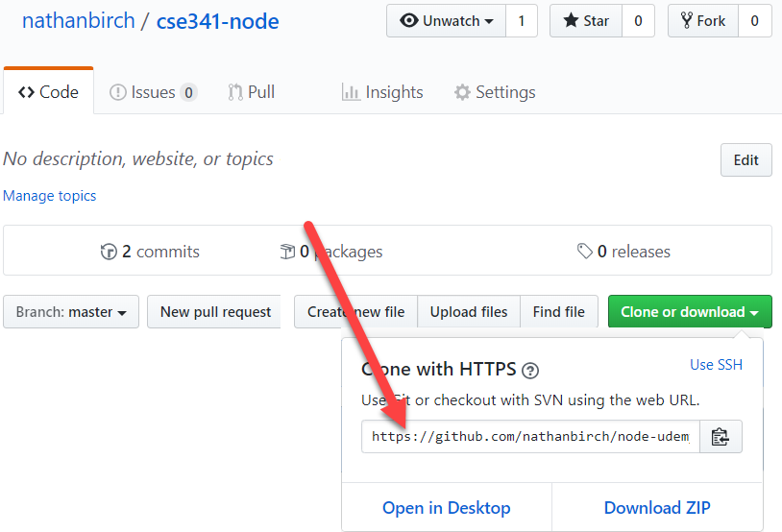Image resolution: width=782 pixels, height=532 pixels.
Task: View 0 releases link
Action: click(x=623, y=252)
